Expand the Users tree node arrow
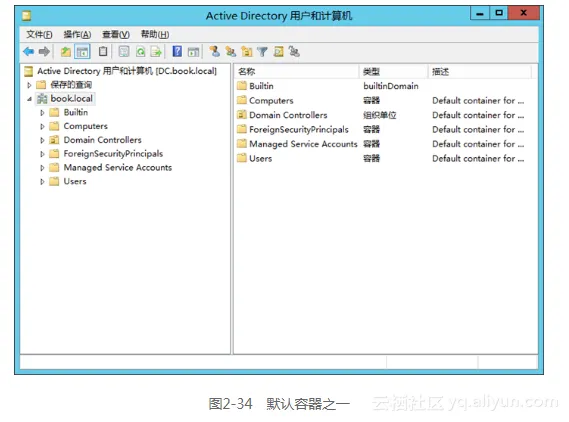The height and width of the screenshot is (422, 569). point(42,181)
